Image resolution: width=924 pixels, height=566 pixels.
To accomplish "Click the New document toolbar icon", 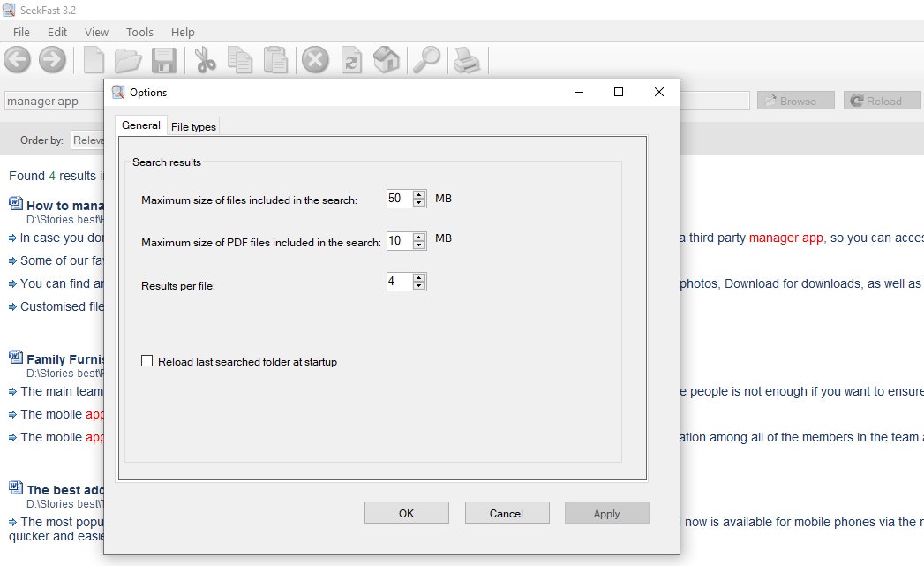I will tap(94, 59).
